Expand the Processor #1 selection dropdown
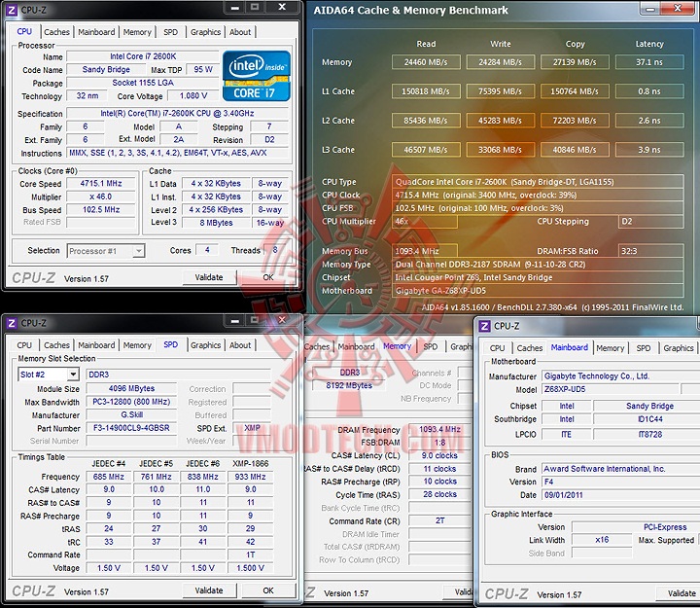Viewport: 700px width, 608px height. (139, 251)
